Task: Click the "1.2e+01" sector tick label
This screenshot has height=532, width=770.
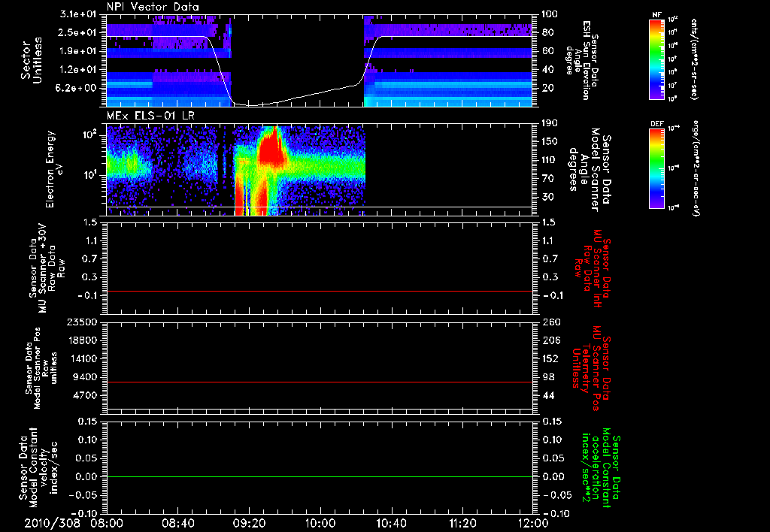Action: pos(77,70)
